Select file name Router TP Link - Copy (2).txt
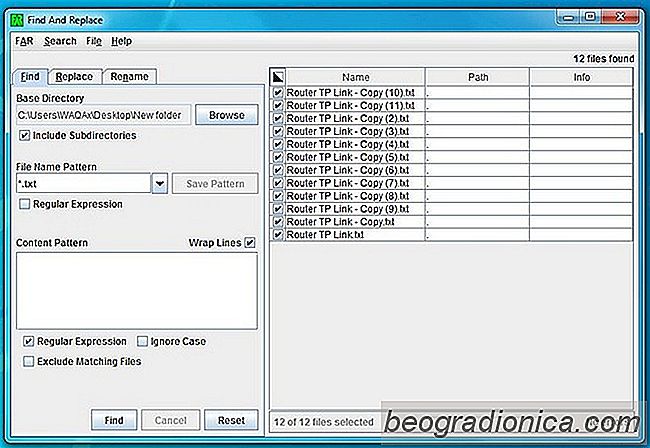Image resolution: width=650 pixels, height=448 pixels. 348,118
